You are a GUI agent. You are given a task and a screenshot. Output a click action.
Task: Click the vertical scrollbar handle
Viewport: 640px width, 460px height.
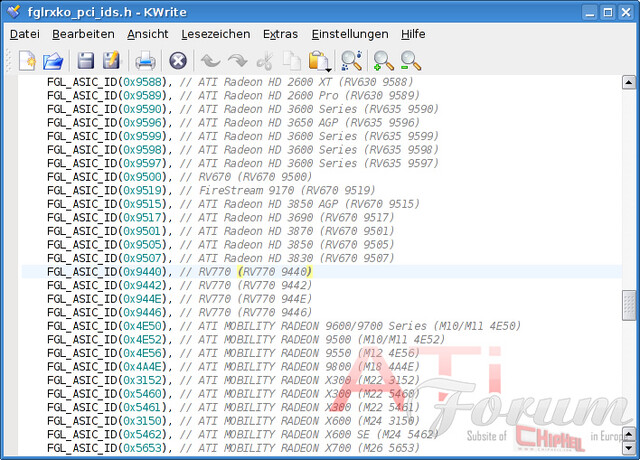[x=629, y=305]
